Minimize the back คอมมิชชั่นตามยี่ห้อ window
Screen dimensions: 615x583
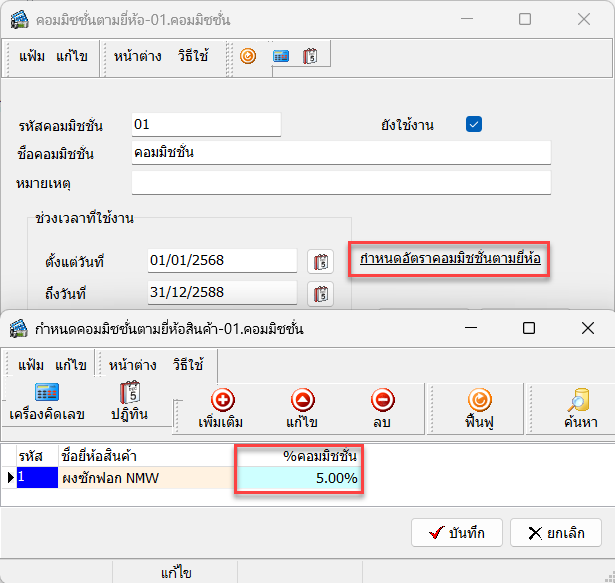point(467,19)
